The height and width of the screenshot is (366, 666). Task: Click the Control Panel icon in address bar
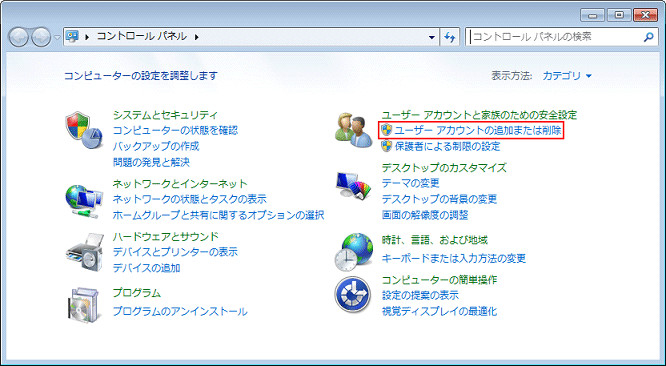(72, 37)
